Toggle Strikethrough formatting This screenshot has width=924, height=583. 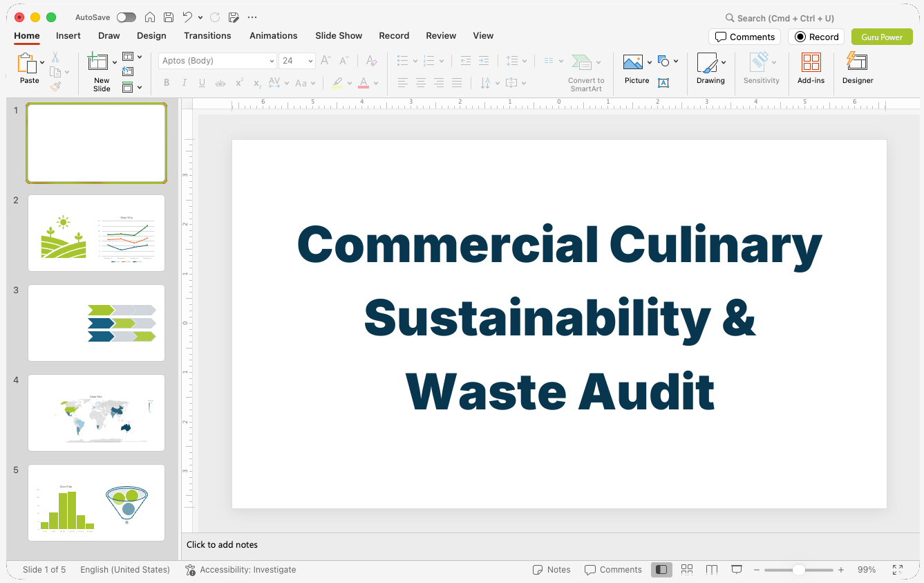click(220, 83)
